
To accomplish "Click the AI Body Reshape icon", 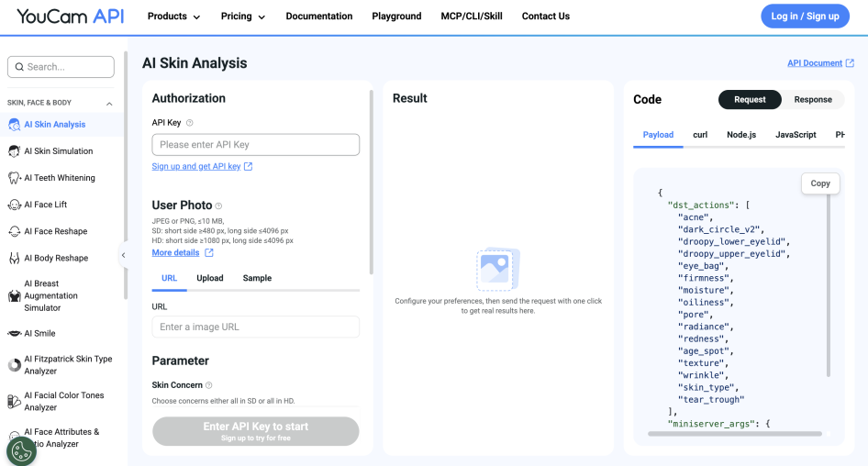I will pyautogui.click(x=15, y=258).
